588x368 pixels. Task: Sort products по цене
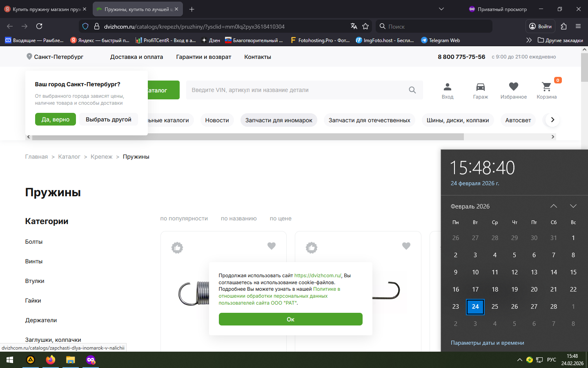tap(281, 218)
